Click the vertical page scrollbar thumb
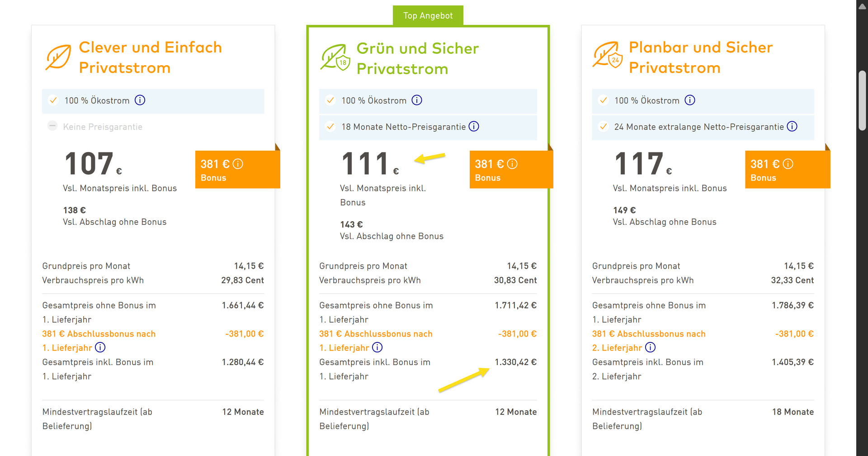868x456 pixels. (x=863, y=100)
